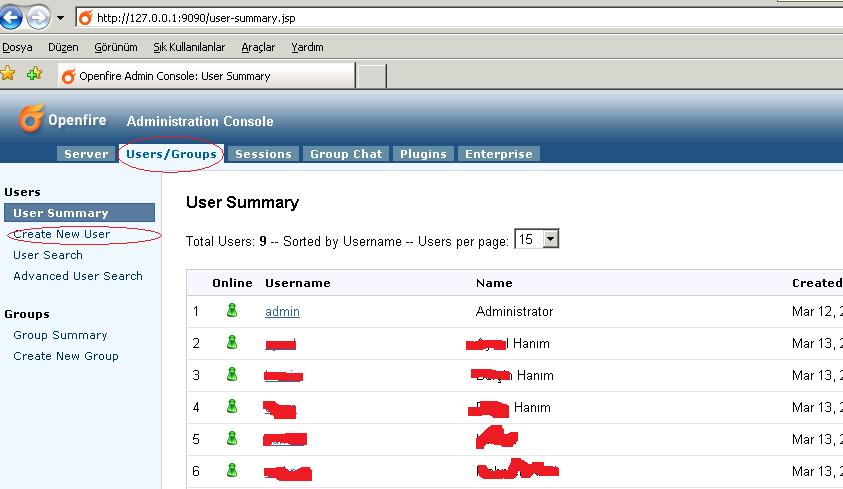Click the Online column header
This screenshot has height=489, width=843.
pyautogui.click(x=232, y=283)
